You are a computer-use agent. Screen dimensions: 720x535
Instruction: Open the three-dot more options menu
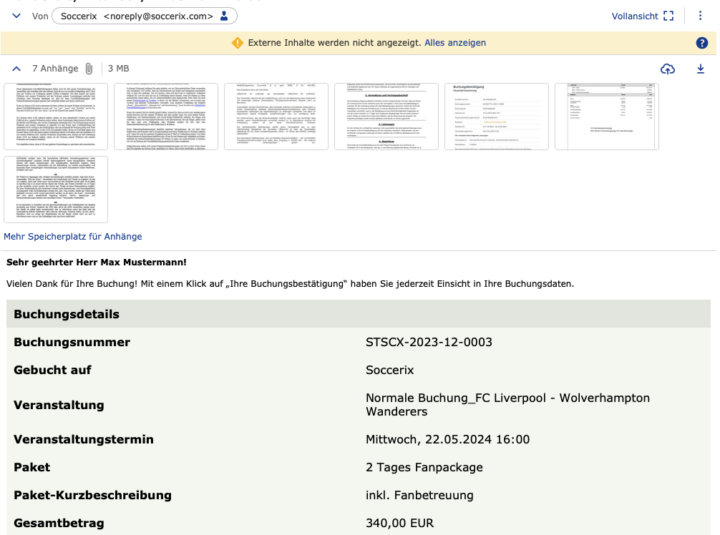[700, 16]
